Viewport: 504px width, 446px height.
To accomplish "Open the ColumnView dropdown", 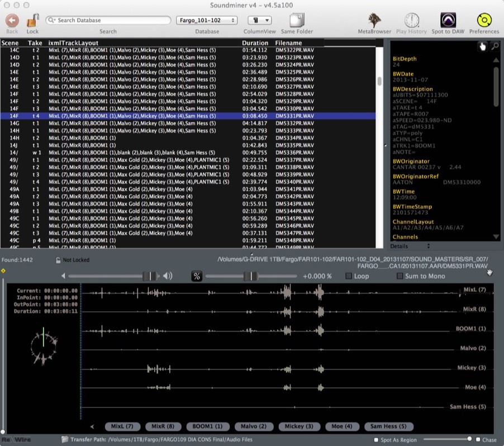I will click(x=260, y=20).
